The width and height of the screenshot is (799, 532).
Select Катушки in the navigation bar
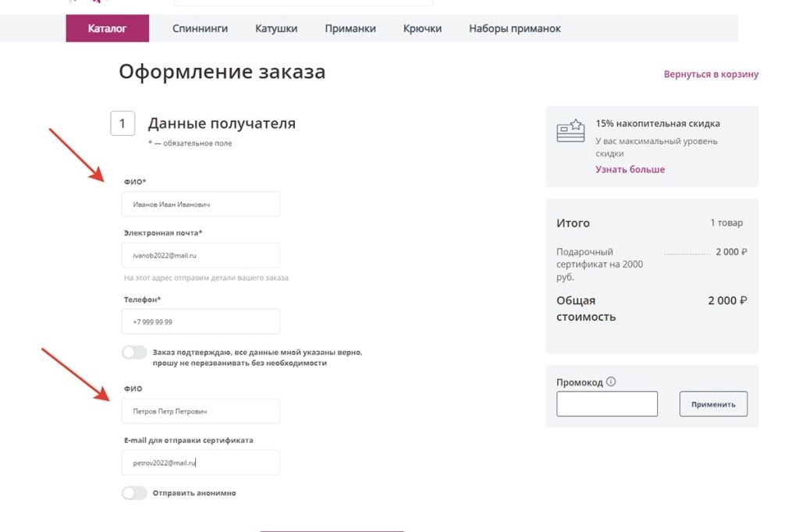tap(276, 29)
